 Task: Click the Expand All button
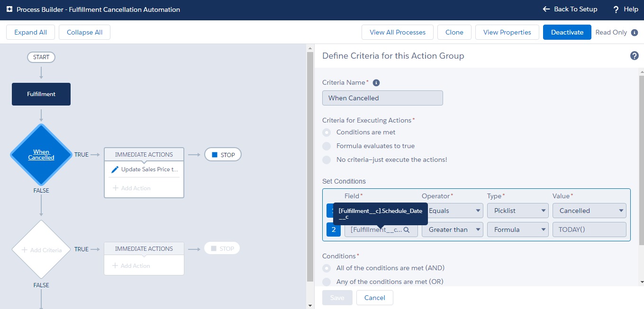coord(30,33)
